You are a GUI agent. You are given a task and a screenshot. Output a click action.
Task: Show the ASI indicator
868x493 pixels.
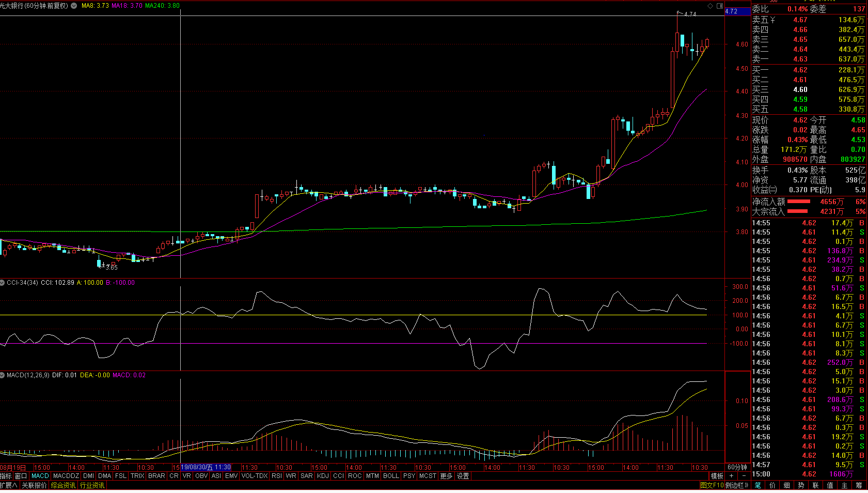click(216, 476)
